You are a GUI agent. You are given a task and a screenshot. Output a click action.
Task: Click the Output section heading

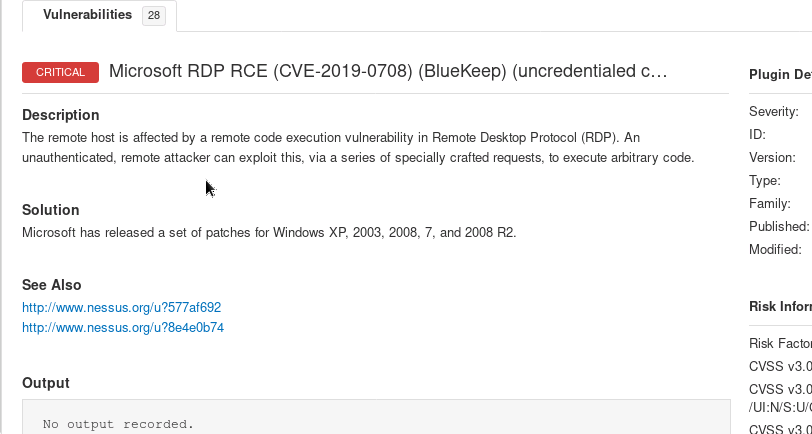pyautogui.click(x=46, y=383)
